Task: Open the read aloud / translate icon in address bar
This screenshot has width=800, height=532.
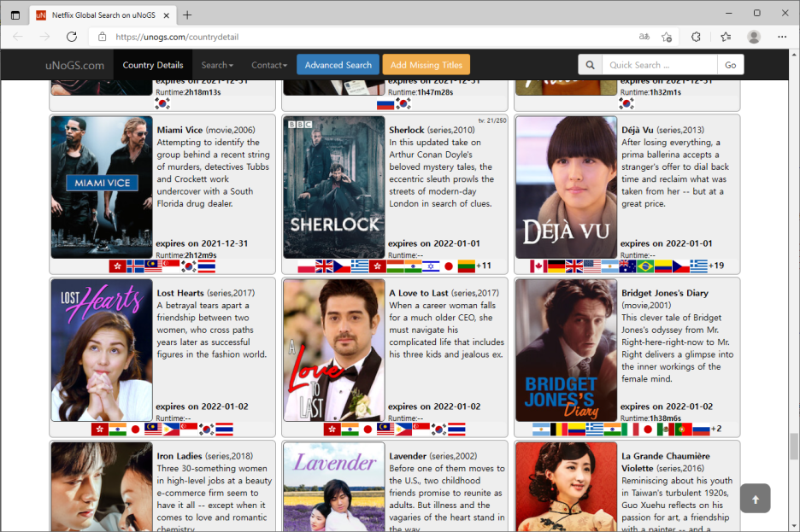Action: (x=644, y=37)
